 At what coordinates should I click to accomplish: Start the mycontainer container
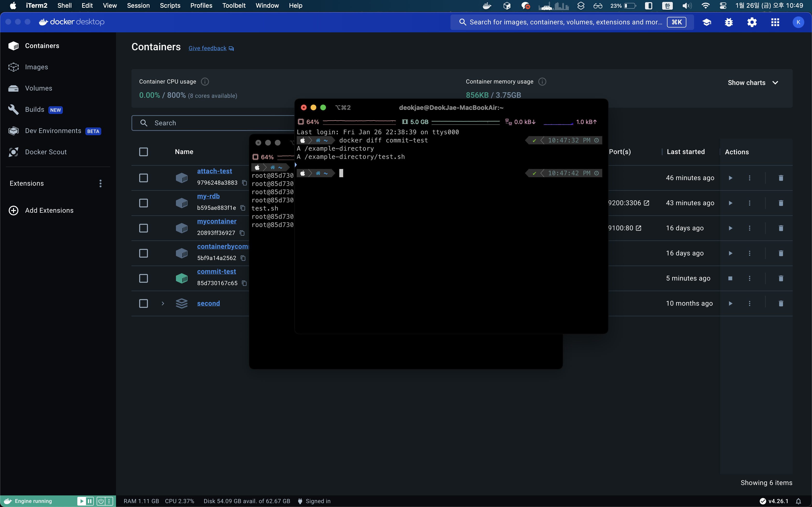point(730,228)
